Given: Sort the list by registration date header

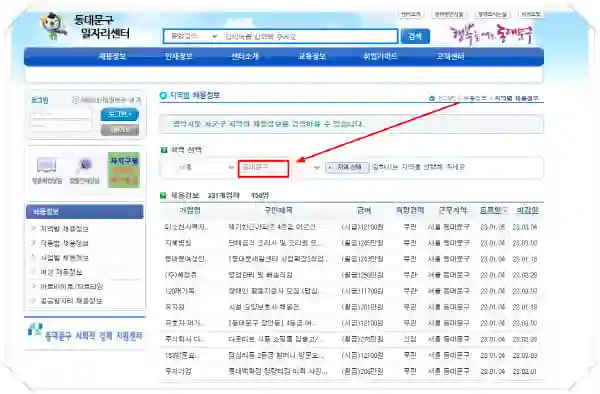Looking at the screenshot, I should [493, 210].
